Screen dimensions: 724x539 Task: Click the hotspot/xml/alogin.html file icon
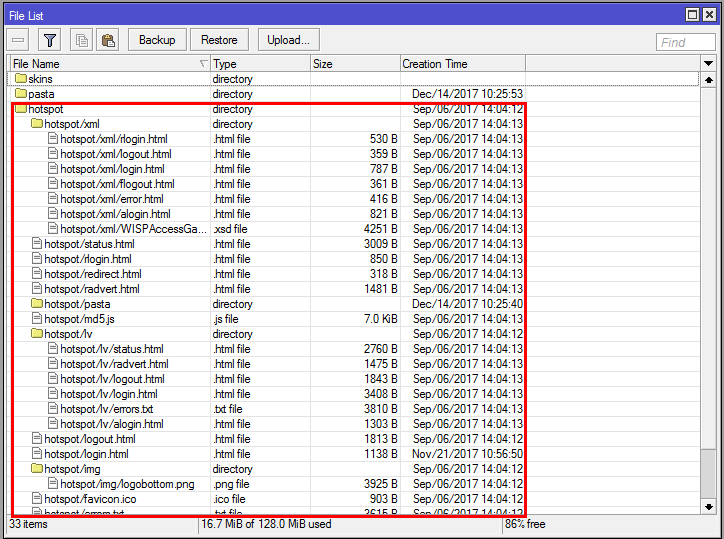click(53, 214)
